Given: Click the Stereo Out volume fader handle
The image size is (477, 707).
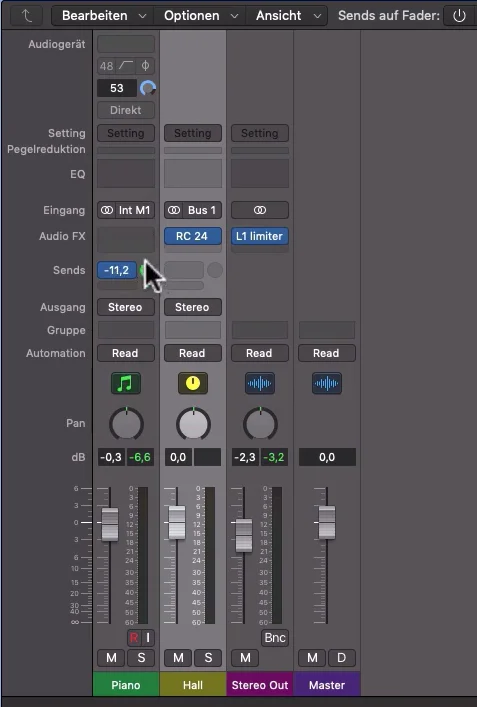Looking at the screenshot, I should pyautogui.click(x=244, y=535).
